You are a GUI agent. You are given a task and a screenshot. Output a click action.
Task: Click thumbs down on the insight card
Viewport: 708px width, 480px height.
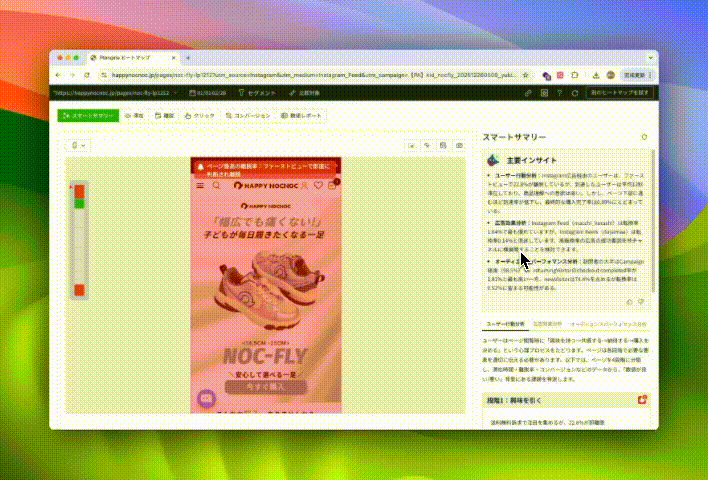(641, 301)
